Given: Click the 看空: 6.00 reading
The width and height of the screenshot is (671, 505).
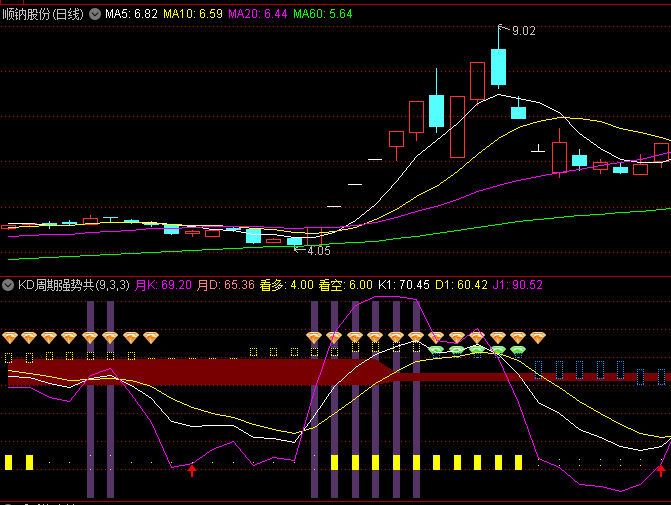Looking at the screenshot, I should [x=346, y=285].
